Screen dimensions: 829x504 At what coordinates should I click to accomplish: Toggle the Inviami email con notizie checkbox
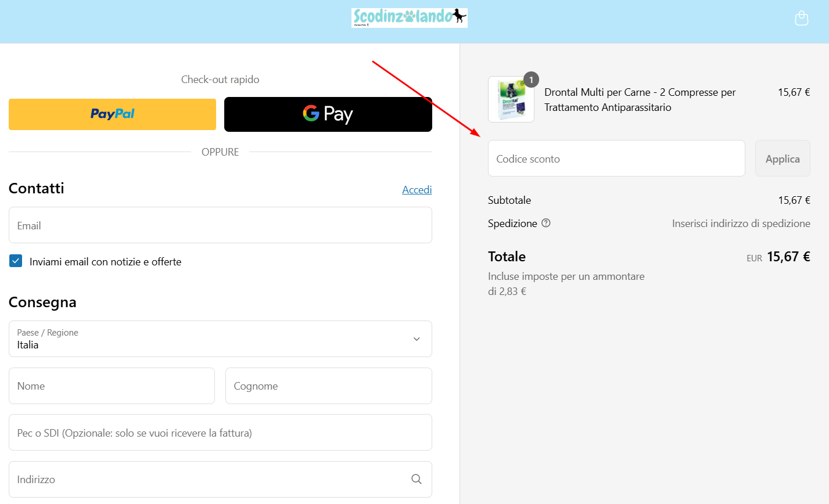(x=15, y=261)
